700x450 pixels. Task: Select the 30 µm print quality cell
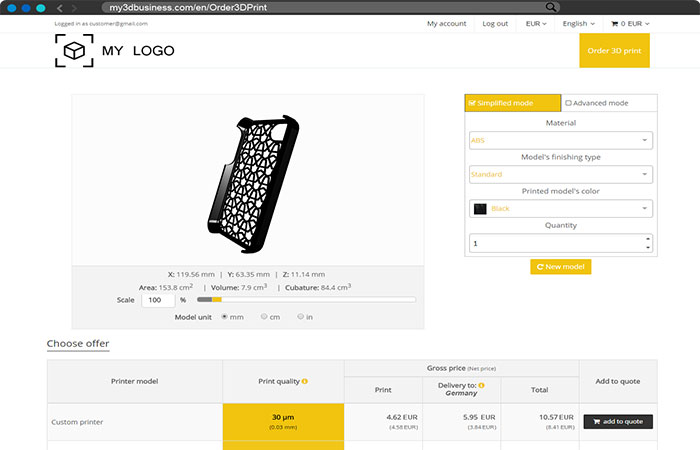coord(283,422)
